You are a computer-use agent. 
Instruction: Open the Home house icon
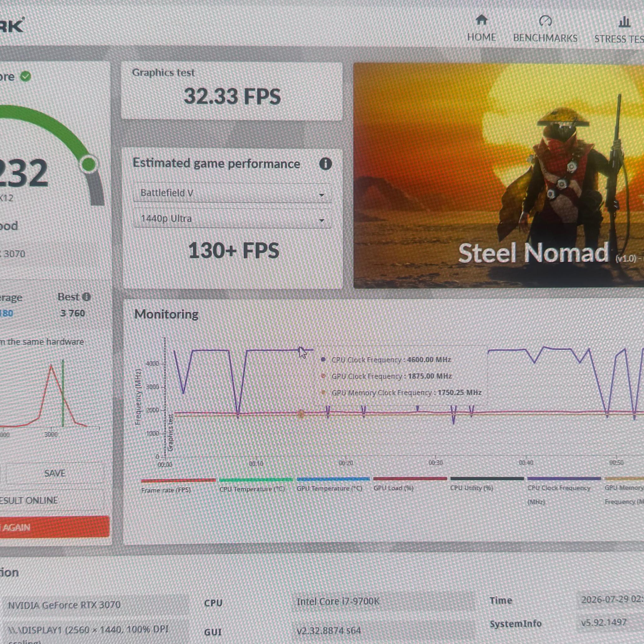[481, 20]
